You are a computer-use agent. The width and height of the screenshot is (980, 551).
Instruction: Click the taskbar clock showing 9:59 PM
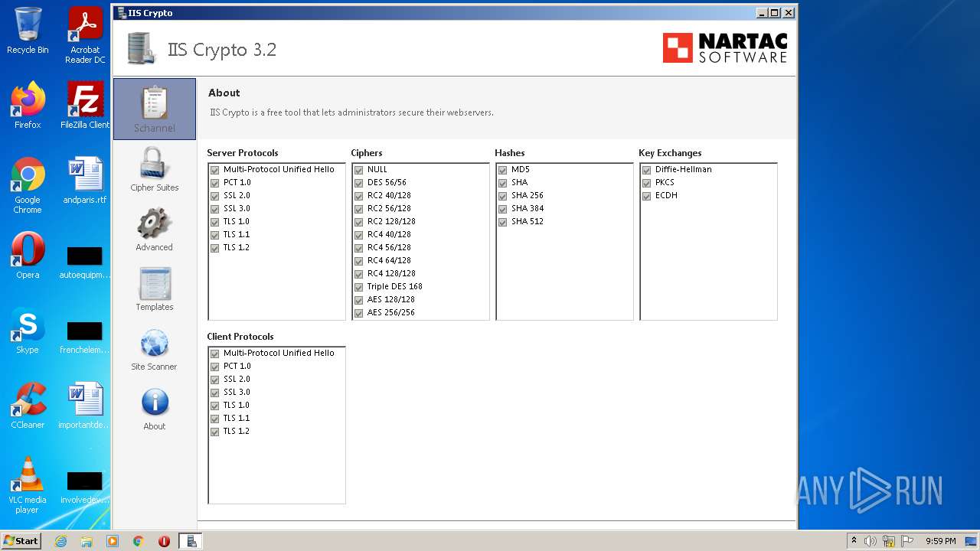[x=940, y=541]
